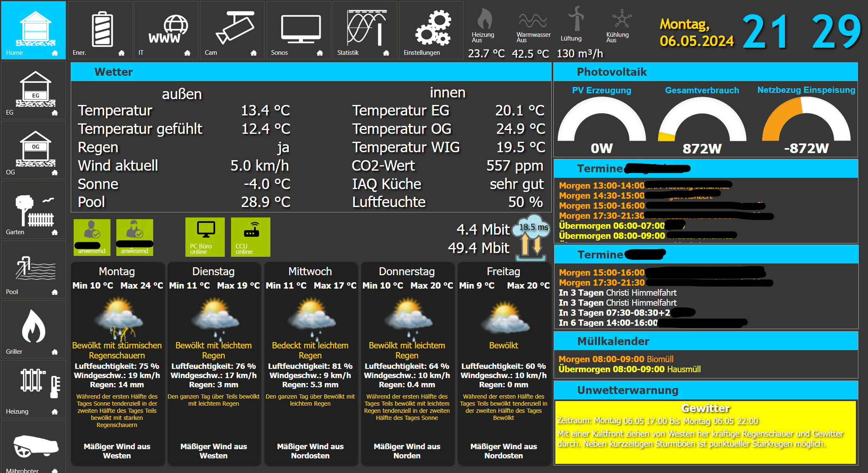Screen dimensions: 868x473
Task: Click the 21 29 clock display
Action: click(x=801, y=31)
